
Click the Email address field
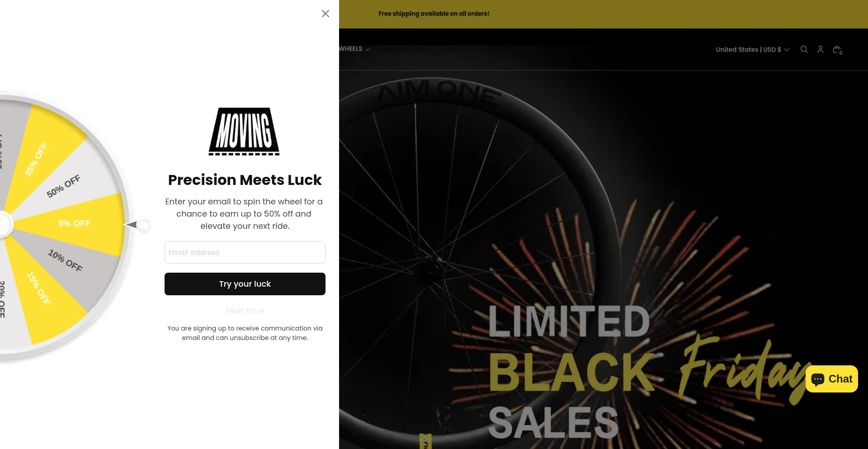click(245, 252)
